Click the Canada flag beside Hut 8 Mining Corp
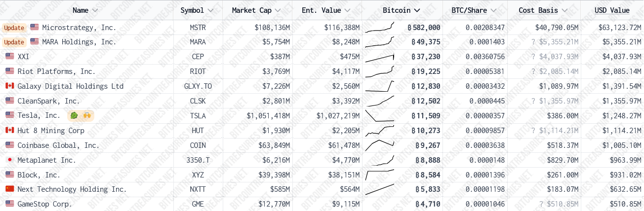Viewport: 644px width, 211px height. 9,131
